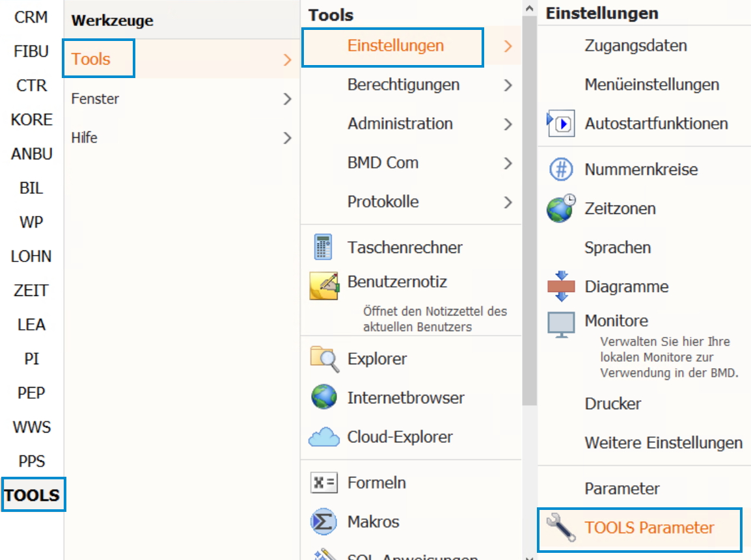
Task: Select Tools in the Werkzeuge menu
Action: [x=182, y=59]
